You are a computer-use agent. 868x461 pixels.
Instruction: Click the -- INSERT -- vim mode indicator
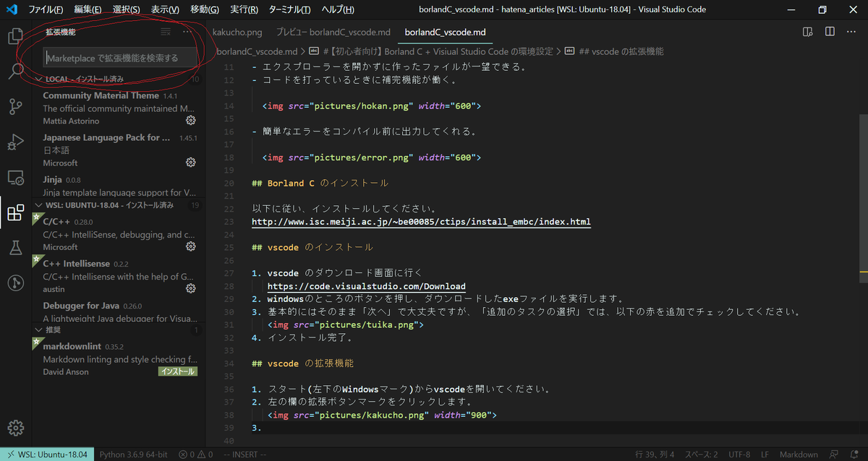(244, 454)
